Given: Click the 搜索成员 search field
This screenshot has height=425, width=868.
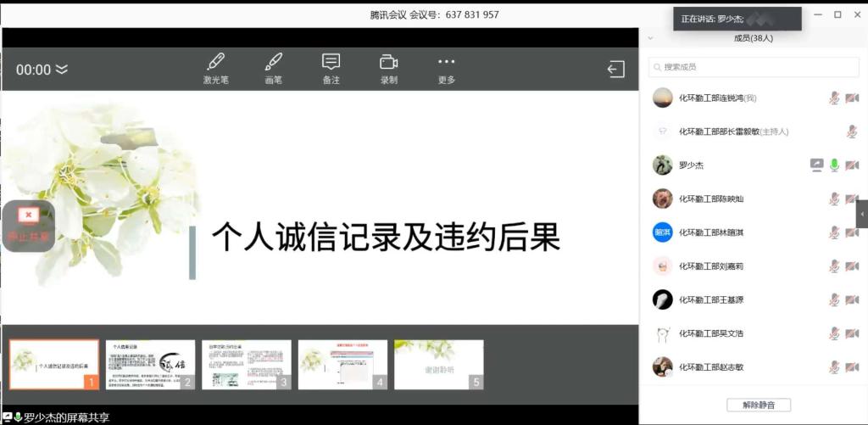Looking at the screenshot, I should pos(754,67).
